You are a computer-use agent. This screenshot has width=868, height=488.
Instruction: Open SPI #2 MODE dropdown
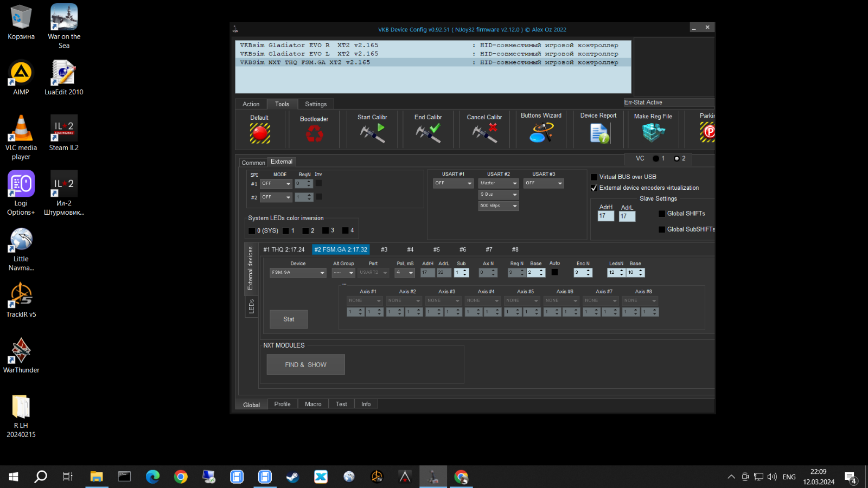[x=276, y=197]
